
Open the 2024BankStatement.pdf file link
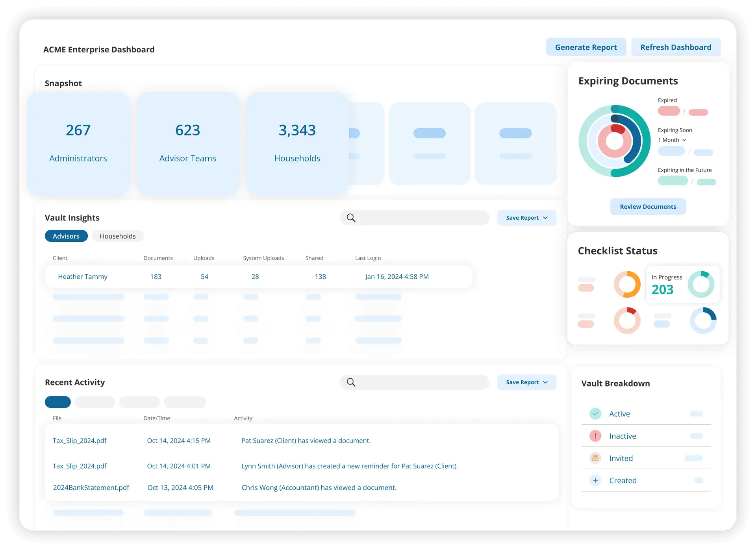point(91,487)
